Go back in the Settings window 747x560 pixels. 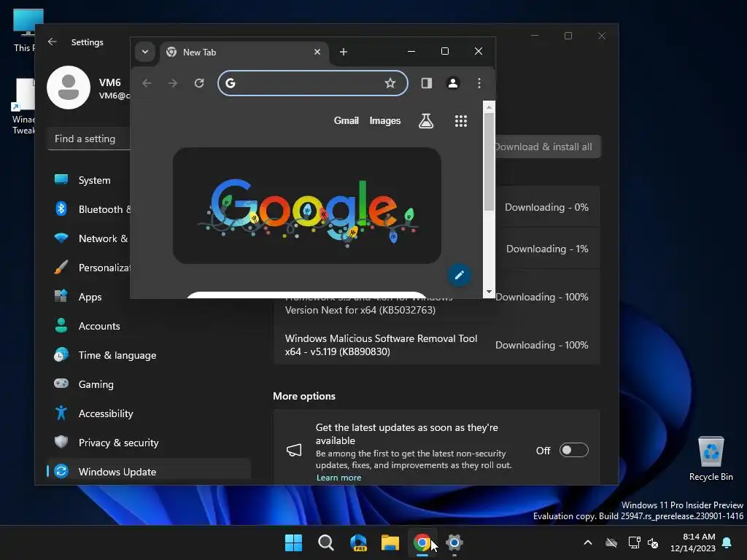coord(53,42)
